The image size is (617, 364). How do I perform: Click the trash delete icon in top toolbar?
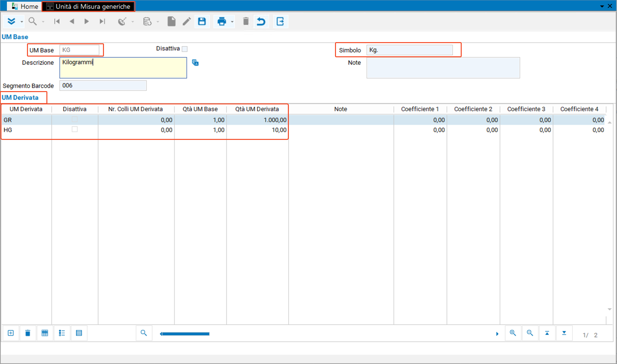click(x=246, y=21)
